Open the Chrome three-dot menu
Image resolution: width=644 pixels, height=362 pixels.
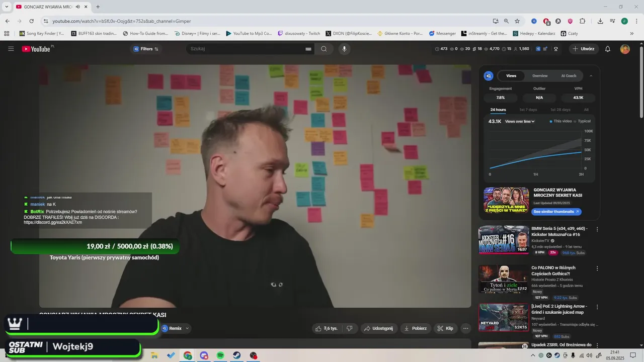click(x=636, y=21)
